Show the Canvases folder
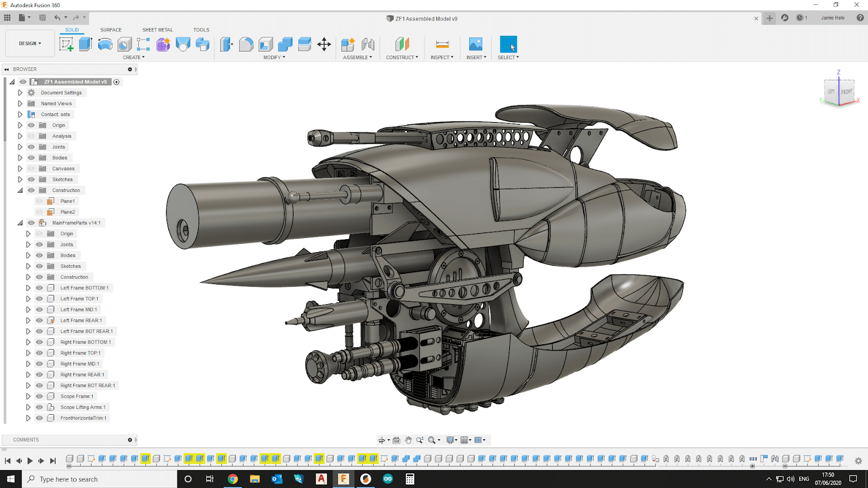 click(31, 169)
